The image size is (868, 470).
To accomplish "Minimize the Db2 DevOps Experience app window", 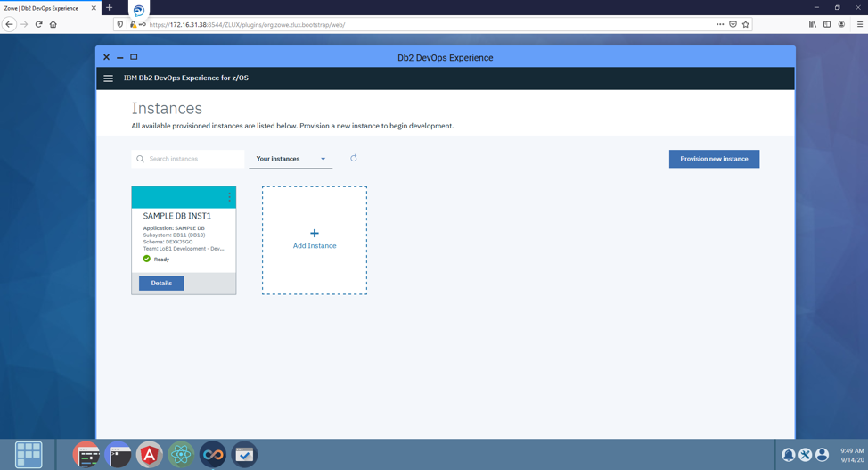I will 119,57.
